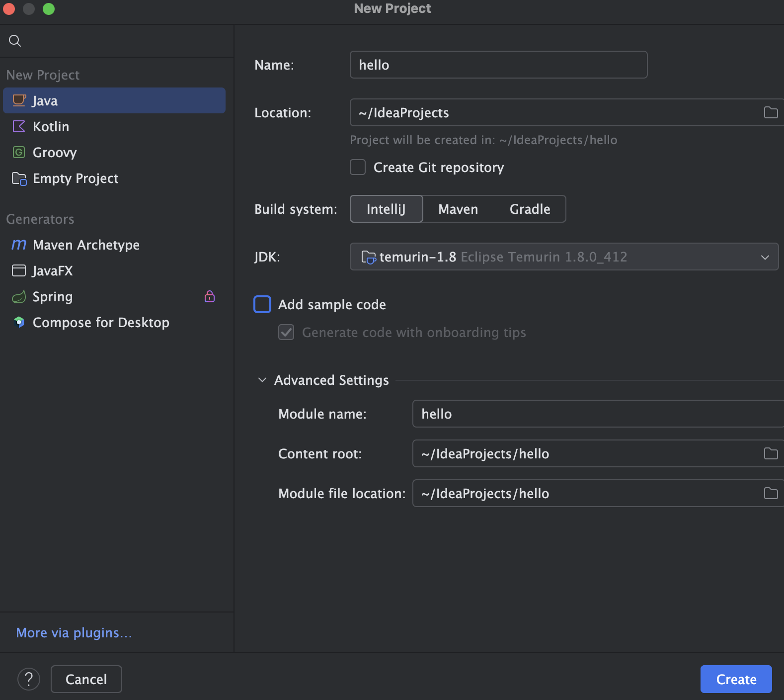
Task: Choose Empty Project option
Action: (114, 178)
